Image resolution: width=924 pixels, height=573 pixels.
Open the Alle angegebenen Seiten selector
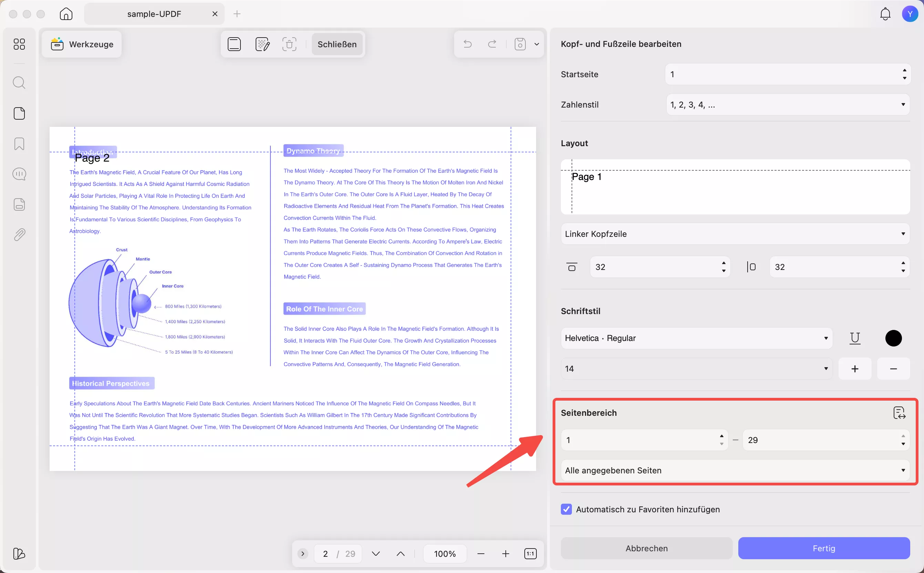point(735,470)
